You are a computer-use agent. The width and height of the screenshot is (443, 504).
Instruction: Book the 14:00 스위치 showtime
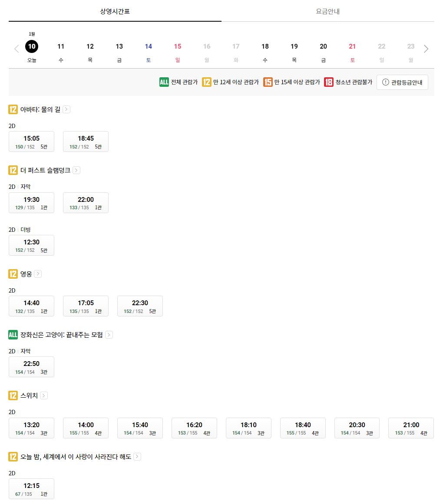point(86,428)
